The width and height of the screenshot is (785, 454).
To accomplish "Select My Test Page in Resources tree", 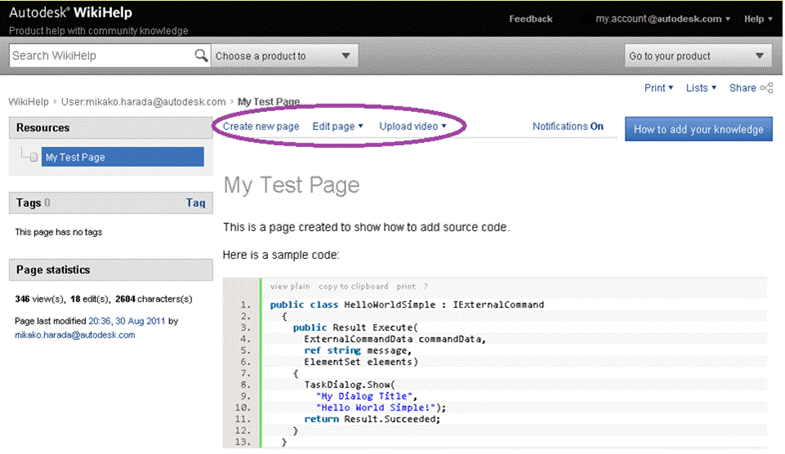I will [123, 157].
